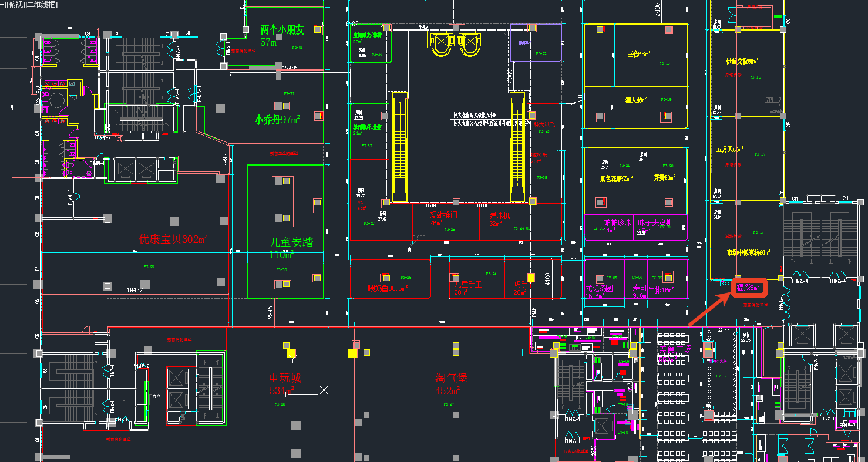The image size is (868, 462).
Task: Select the 19462 dimension text
Action: click(136, 290)
